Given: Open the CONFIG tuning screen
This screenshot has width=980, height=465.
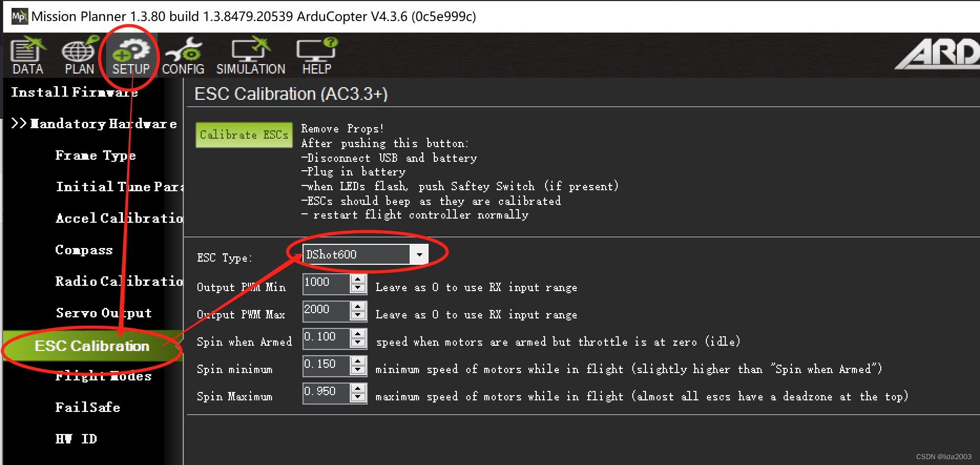Looking at the screenshot, I should pyautogui.click(x=183, y=56).
